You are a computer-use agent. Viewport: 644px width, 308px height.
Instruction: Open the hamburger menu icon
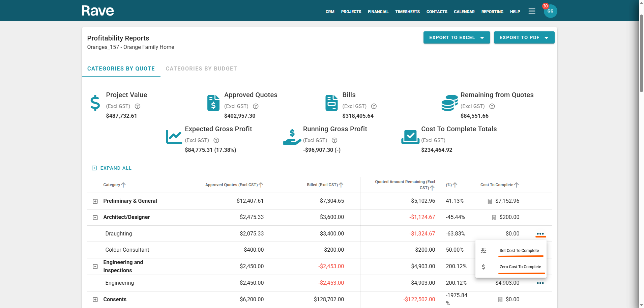(532, 11)
